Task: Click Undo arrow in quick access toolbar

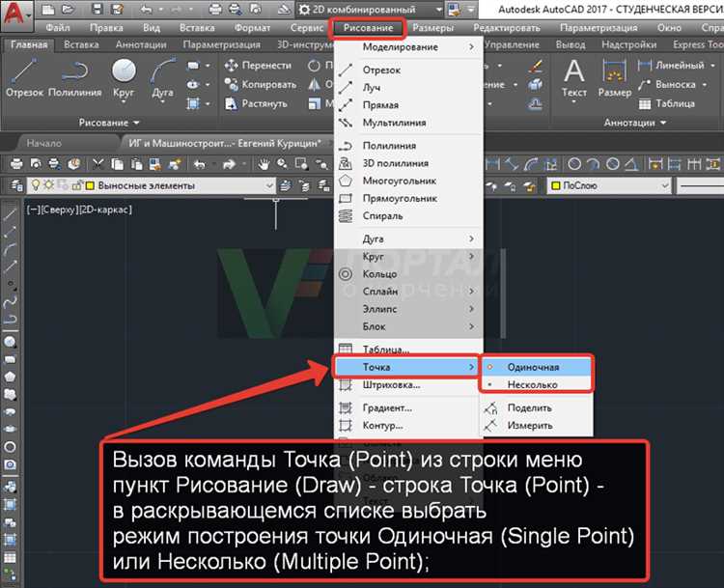Action: click(x=146, y=10)
